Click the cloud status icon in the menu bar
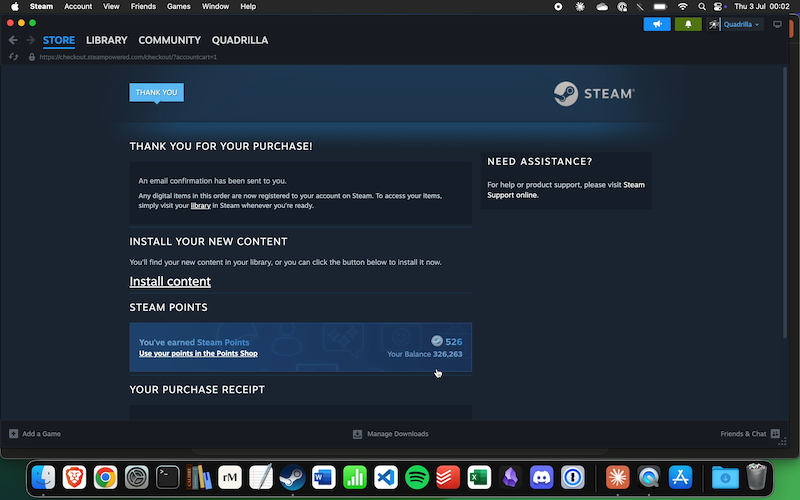The height and width of the screenshot is (500, 800). (x=602, y=7)
